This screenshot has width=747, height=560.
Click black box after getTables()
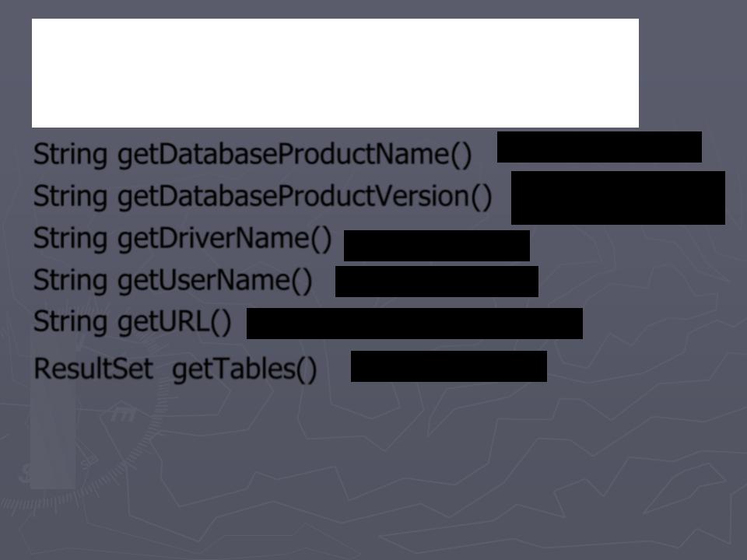(x=448, y=366)
